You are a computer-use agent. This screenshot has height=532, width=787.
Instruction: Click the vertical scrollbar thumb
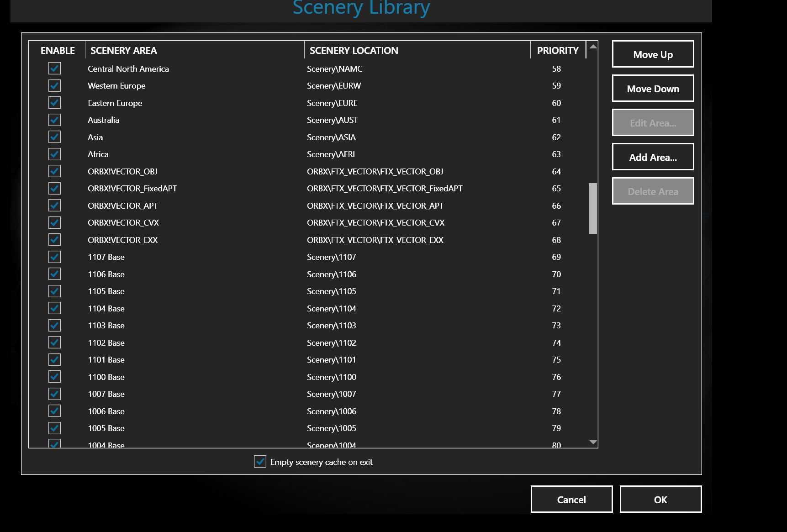pyautogui.click(x=593, y=208)
